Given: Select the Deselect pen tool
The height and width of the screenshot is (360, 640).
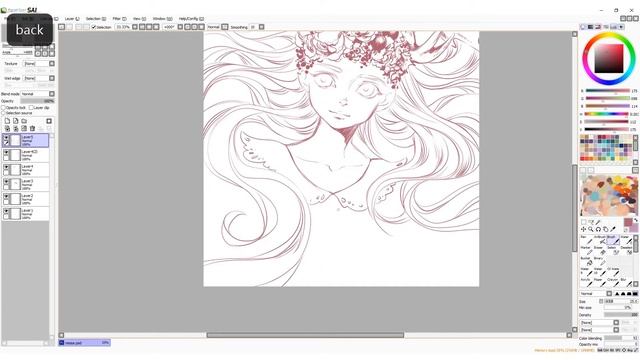Looking at the screenshot, I should pyautogui.click(x=626, y=251).
